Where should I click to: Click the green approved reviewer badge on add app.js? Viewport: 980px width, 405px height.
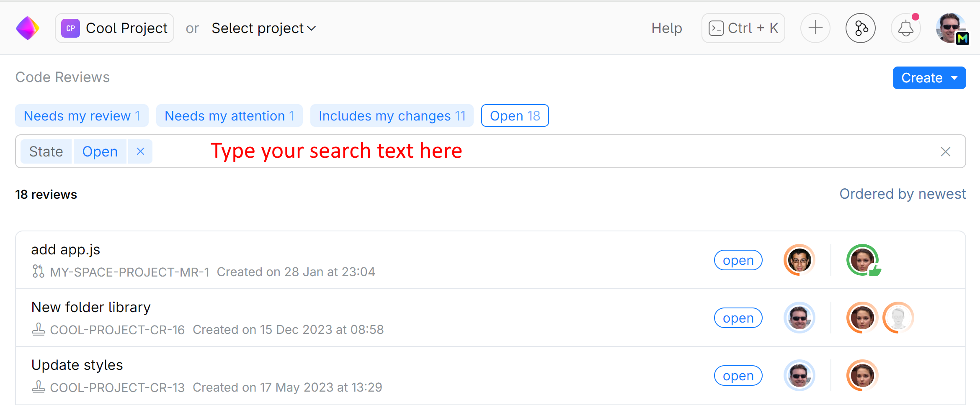863,260
